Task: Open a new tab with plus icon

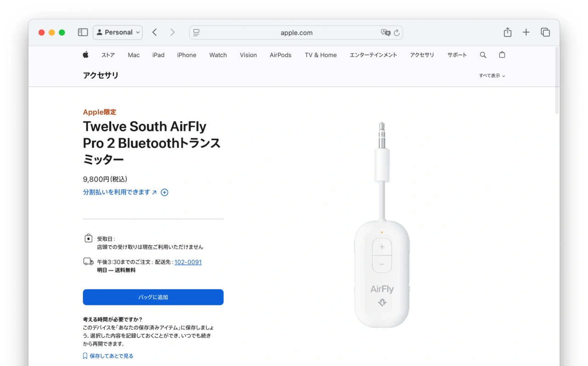Action: [526, 32]
